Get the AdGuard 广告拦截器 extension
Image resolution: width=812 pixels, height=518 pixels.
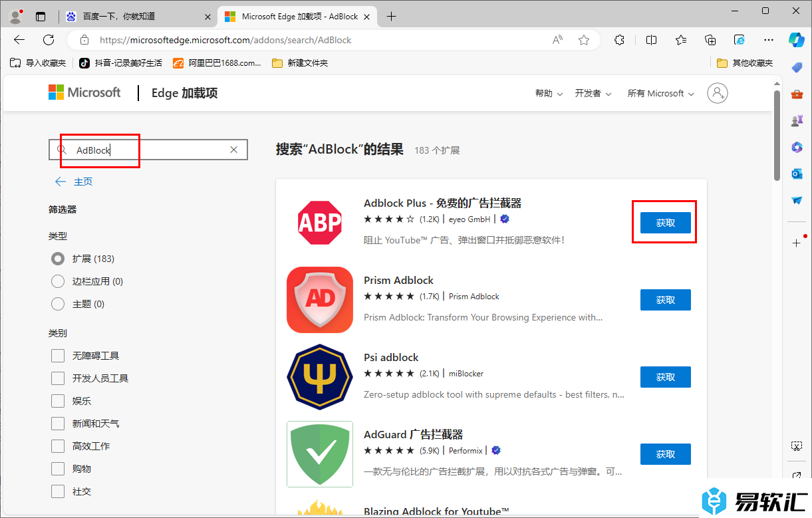point(666,454)
